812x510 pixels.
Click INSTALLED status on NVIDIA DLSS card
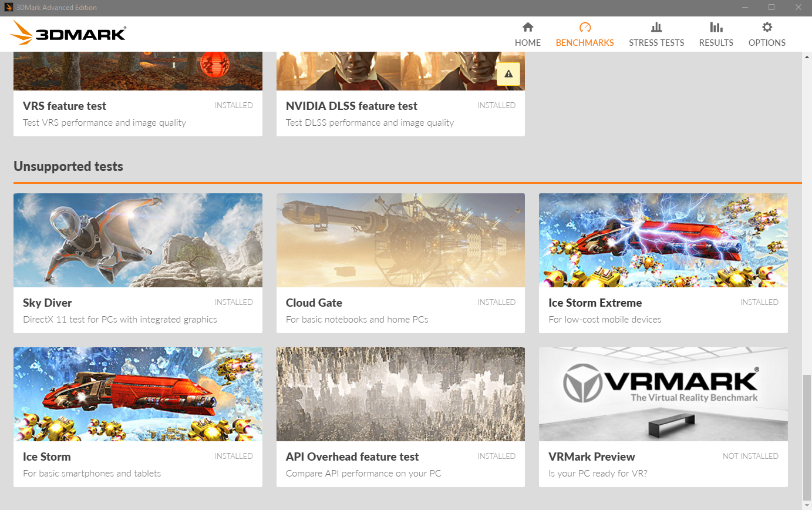(x=497, y=105)
